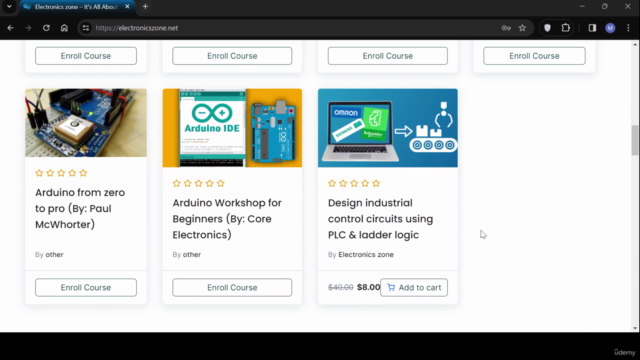Click the scrollbar down arrow

[635, 328]
